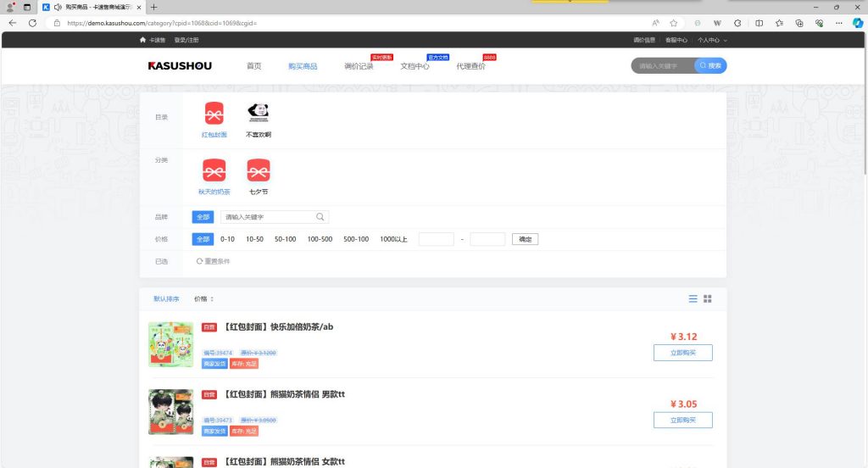This screenshot has height=468, width=868.
Task: Click the browser back arrow
Action: [12, 23]
